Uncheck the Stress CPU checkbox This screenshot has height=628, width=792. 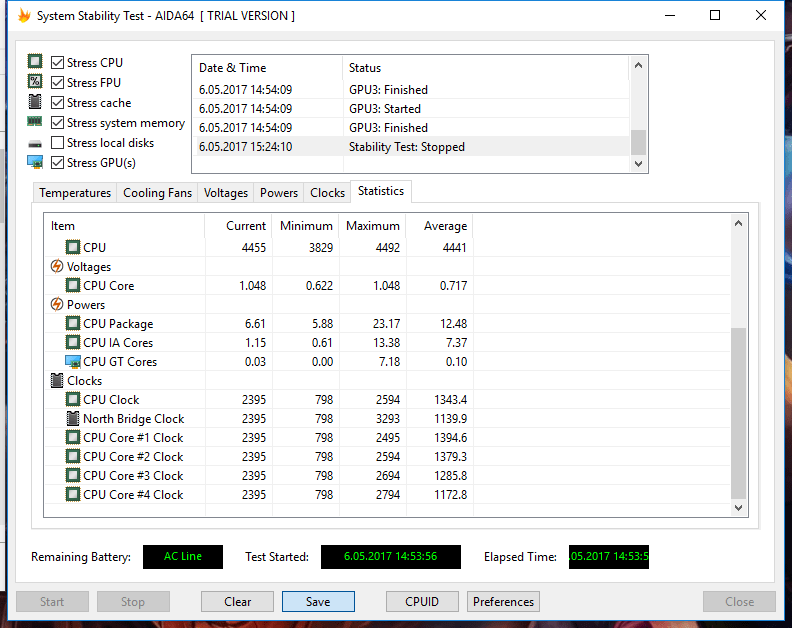pos(58,62)
